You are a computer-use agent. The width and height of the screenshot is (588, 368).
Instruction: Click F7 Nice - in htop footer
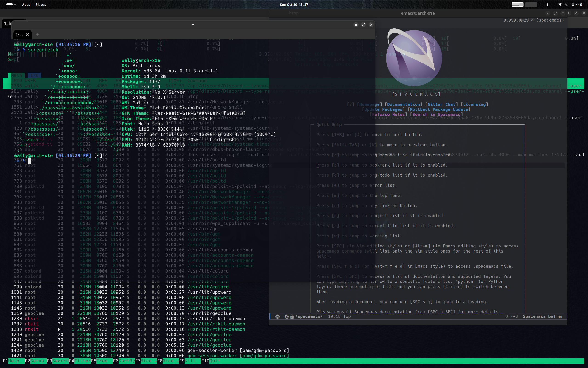click(146, 361)
